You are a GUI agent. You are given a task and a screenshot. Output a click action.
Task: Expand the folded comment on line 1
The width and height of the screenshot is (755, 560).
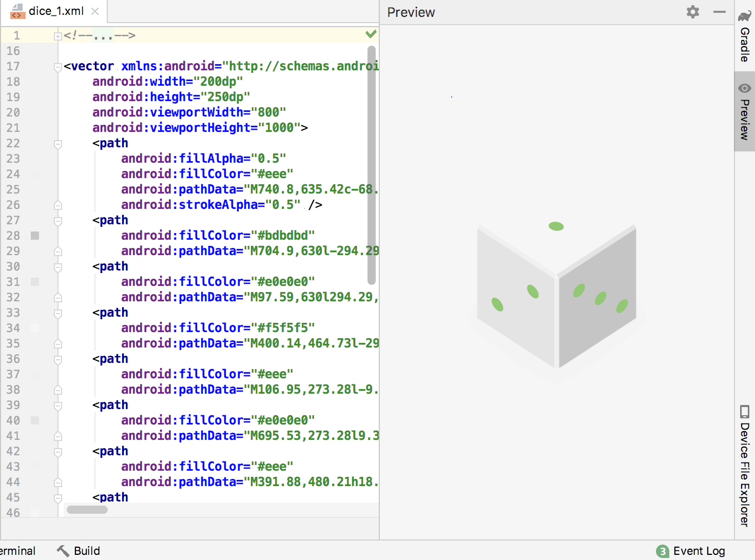click(58, 36)
